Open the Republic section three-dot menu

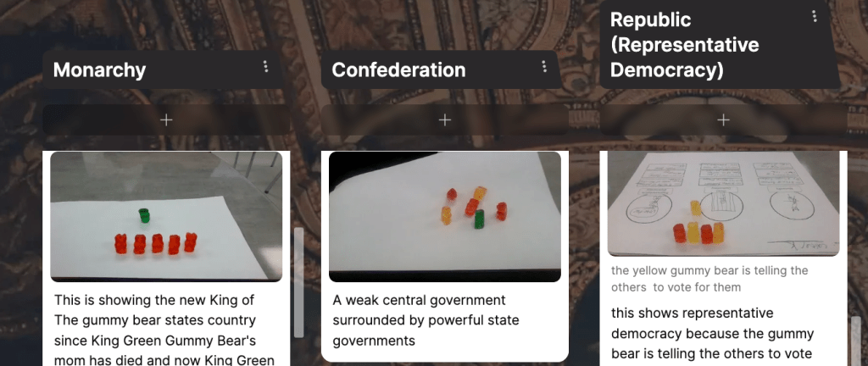[x=815, y=16]
